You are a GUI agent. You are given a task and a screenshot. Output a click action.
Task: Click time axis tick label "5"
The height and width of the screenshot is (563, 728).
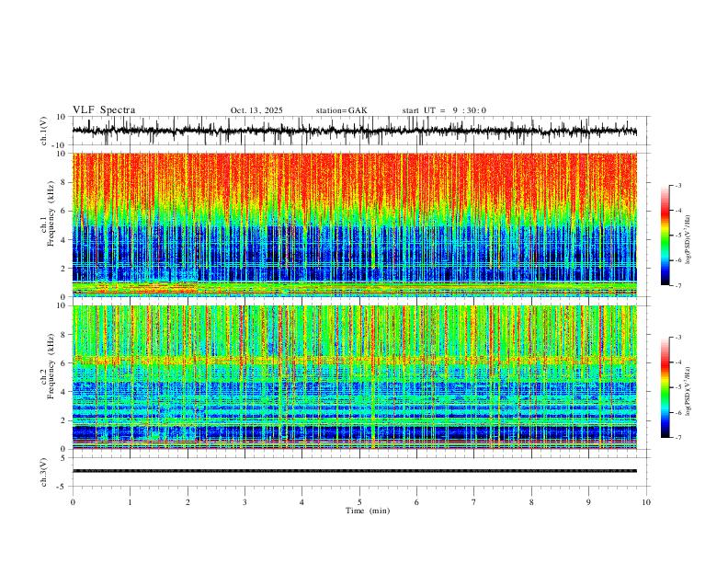(359, 502)
